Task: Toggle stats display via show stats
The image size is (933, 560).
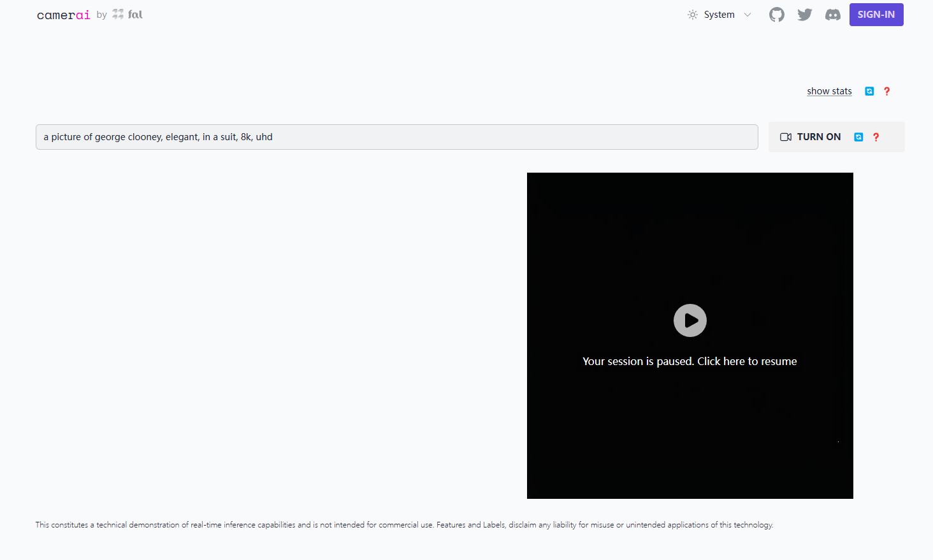Action: coord(829,91)
